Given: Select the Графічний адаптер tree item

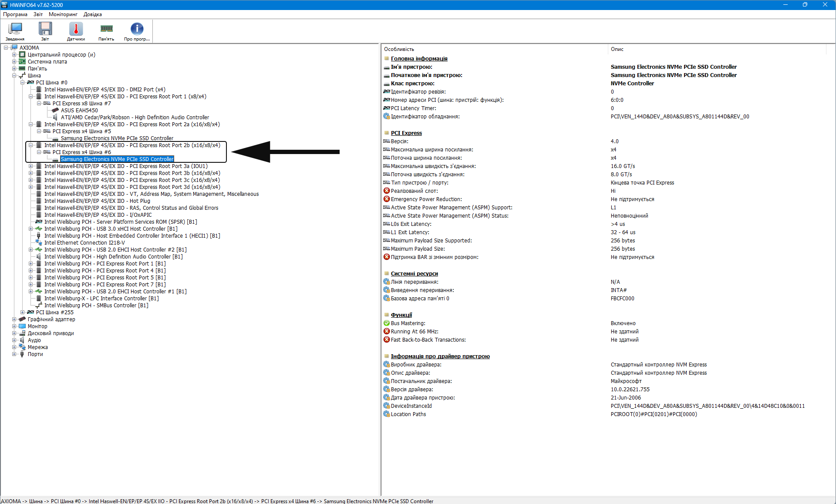Looking at the screenshot, I should point(51,319).
